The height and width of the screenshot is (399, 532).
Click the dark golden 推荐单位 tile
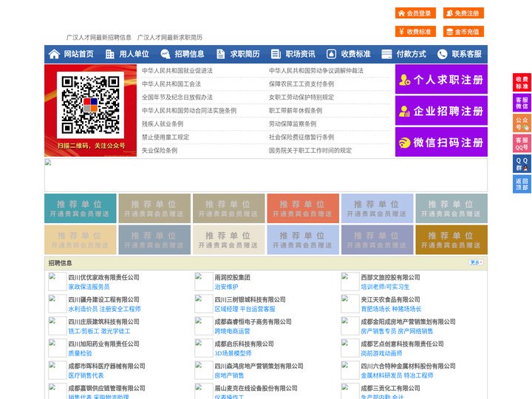451,240
